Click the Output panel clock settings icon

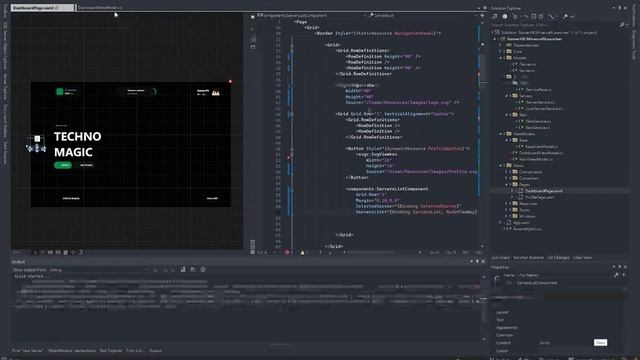pyautogui.click(x=203, y=269)
